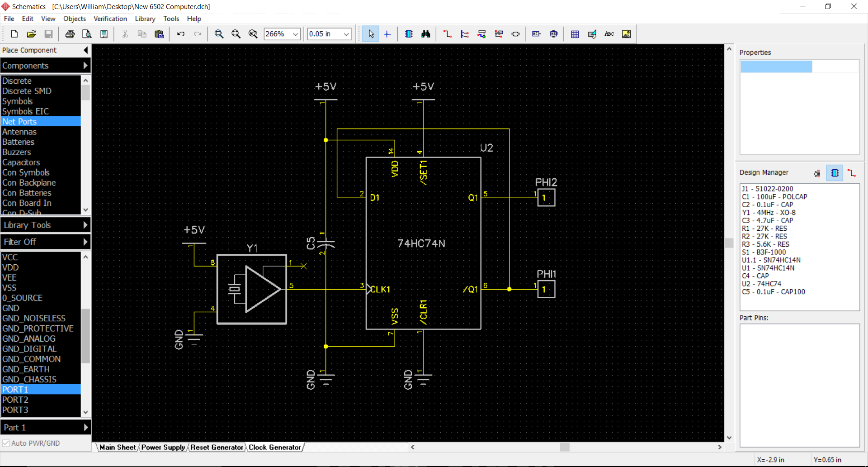Toggle the Auto PWR/GND checkbox

pyautogui.click(x=6, y=443)
